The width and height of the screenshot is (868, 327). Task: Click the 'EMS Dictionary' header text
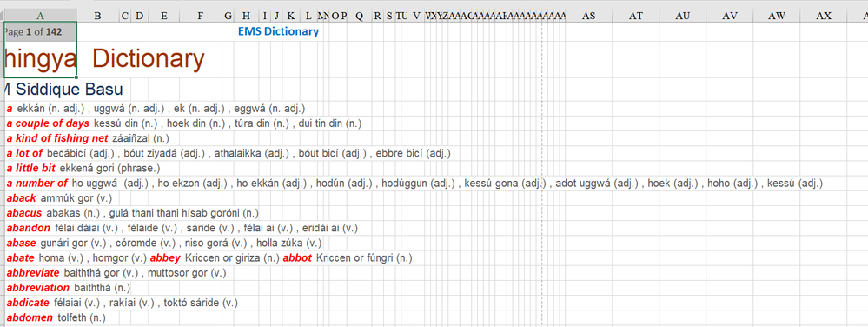278,31
